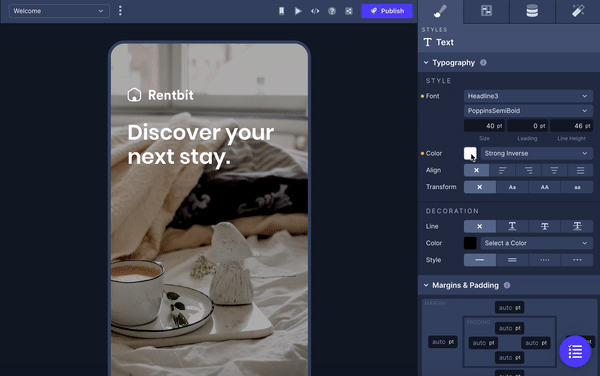This screenshot has height=376, width=600.
Task: Open the Select a Color dropdown
Action: click(536, 243)
